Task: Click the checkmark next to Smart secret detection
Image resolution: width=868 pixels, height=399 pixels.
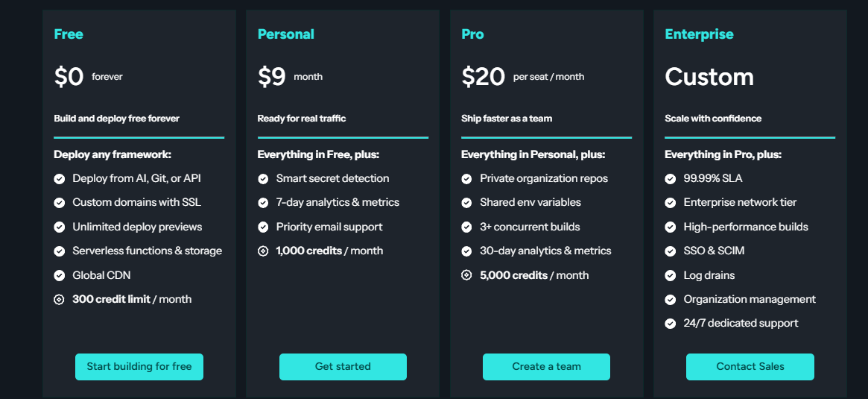Action: pyautogui.click(x=263, y=179)
